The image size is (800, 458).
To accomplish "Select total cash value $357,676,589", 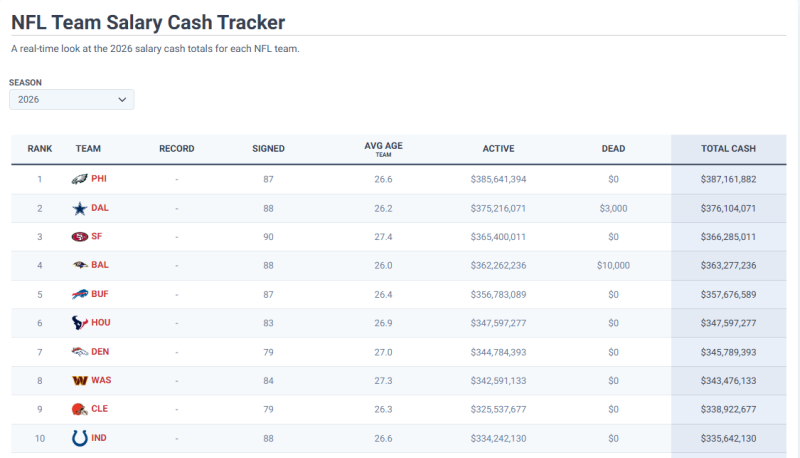I will tap(729, 294).
